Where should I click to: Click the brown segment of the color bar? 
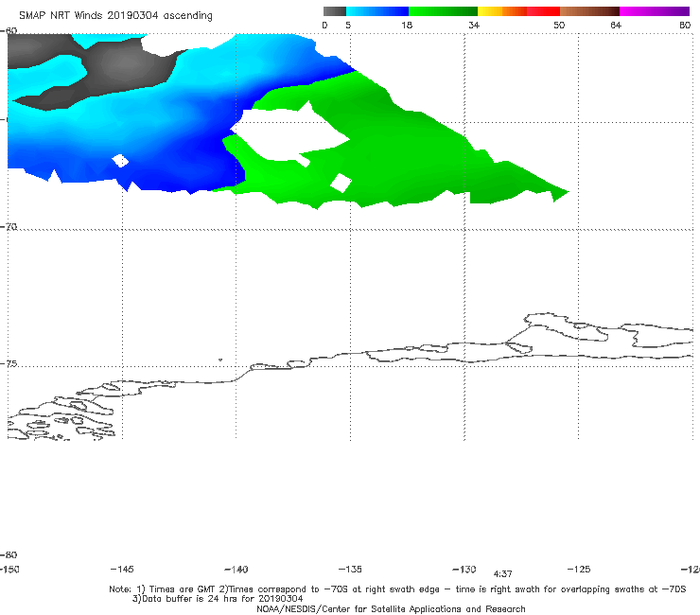coord(589,11)
